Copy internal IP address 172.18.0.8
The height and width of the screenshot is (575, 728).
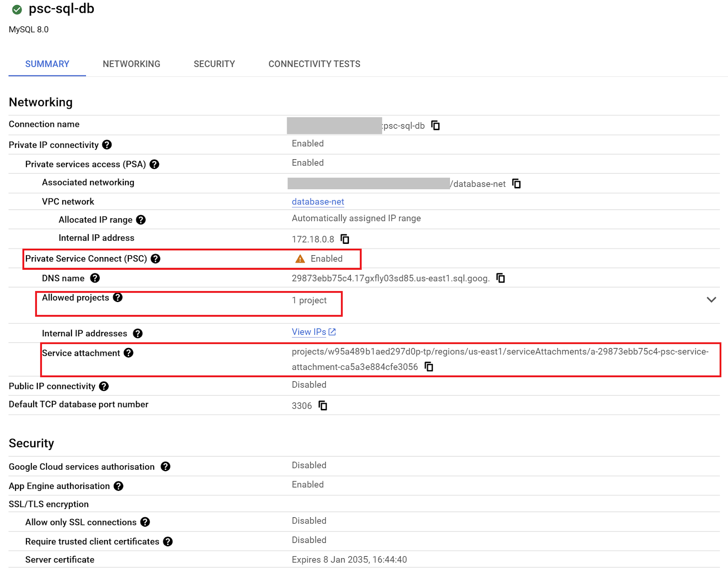coord(345,239)
